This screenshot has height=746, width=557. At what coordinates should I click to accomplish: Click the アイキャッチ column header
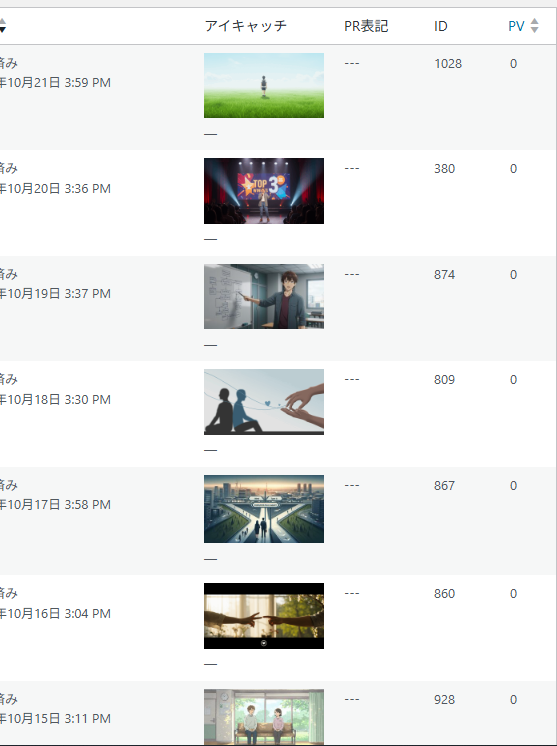tap(245, 26)
